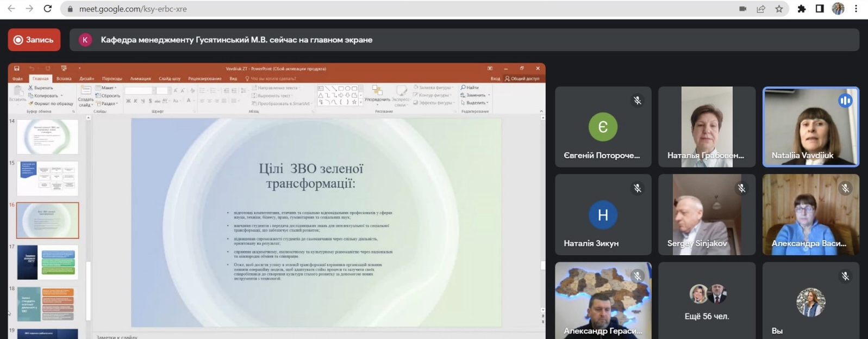The height and width of the screenshot is (339, 868).
Task: Click the Сбросить reset slide button
Action: coord(108,95)
